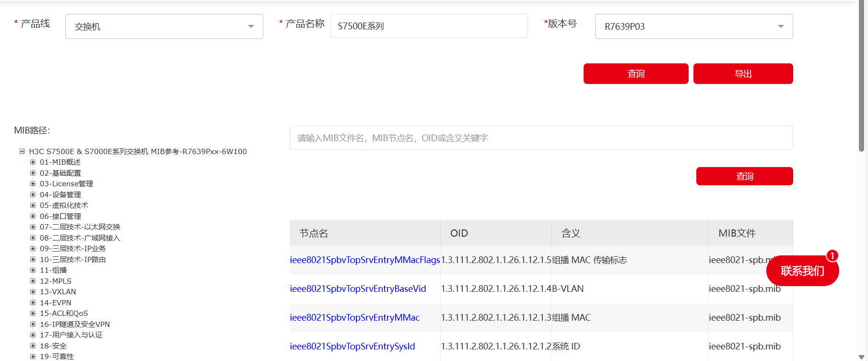This screenshot has width=868, height=361.
Task: Open the ieee8021SpbvTopSrvEntrySysId node link
Action: click(352, 346)
